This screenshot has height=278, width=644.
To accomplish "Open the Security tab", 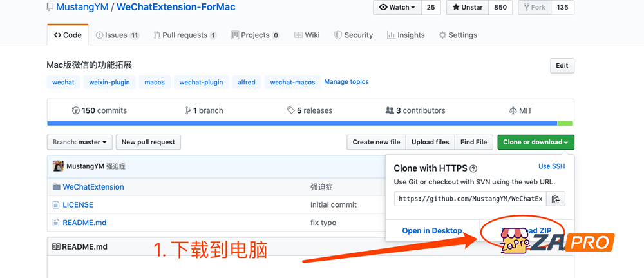I will point(354,35).
